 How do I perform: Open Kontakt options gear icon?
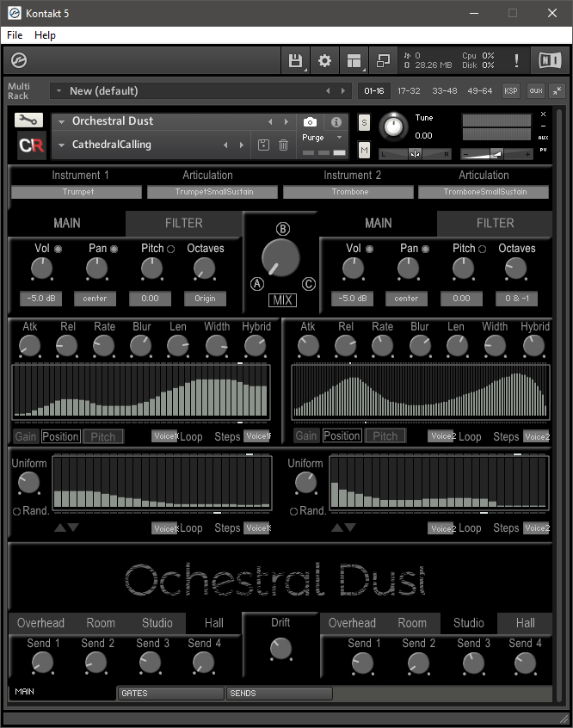coord(324,61)
